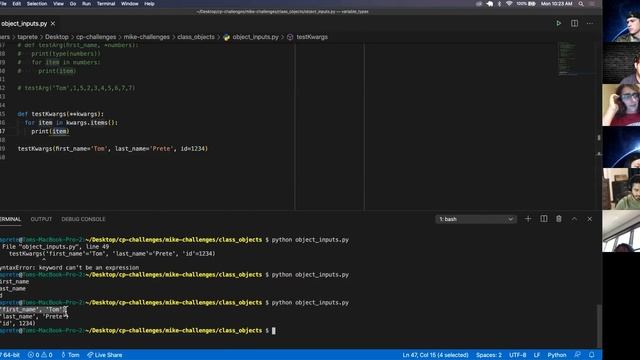Click the battery status icon
640x360 pixels.
(526, 4)
